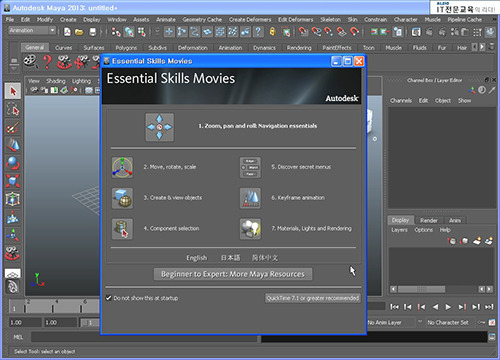Select the arrow Select tool
Viewport: 500px width, 360px height.
pyautogui.click(x=13, y=91)
